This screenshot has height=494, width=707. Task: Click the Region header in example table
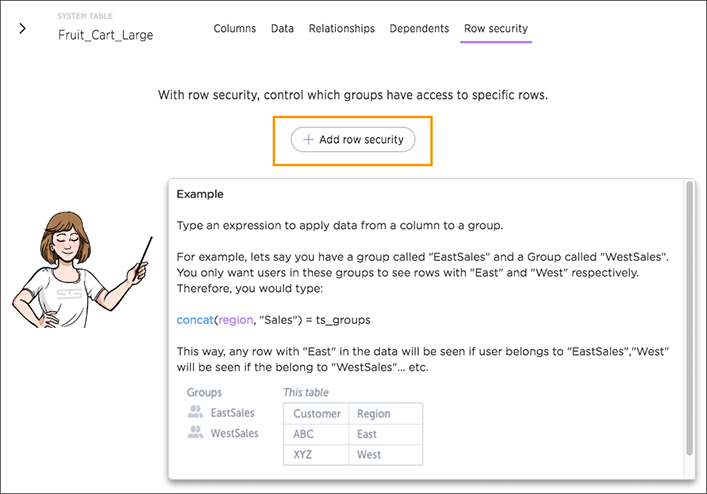373,414
